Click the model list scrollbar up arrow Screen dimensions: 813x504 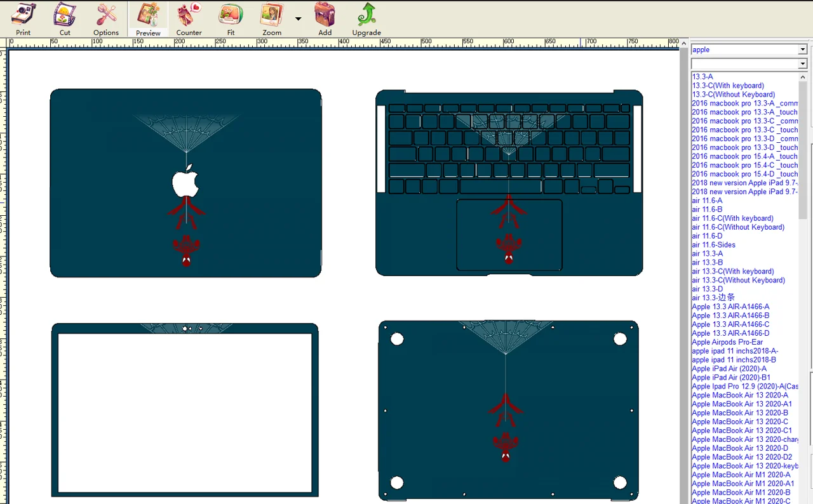pos(803,77)
